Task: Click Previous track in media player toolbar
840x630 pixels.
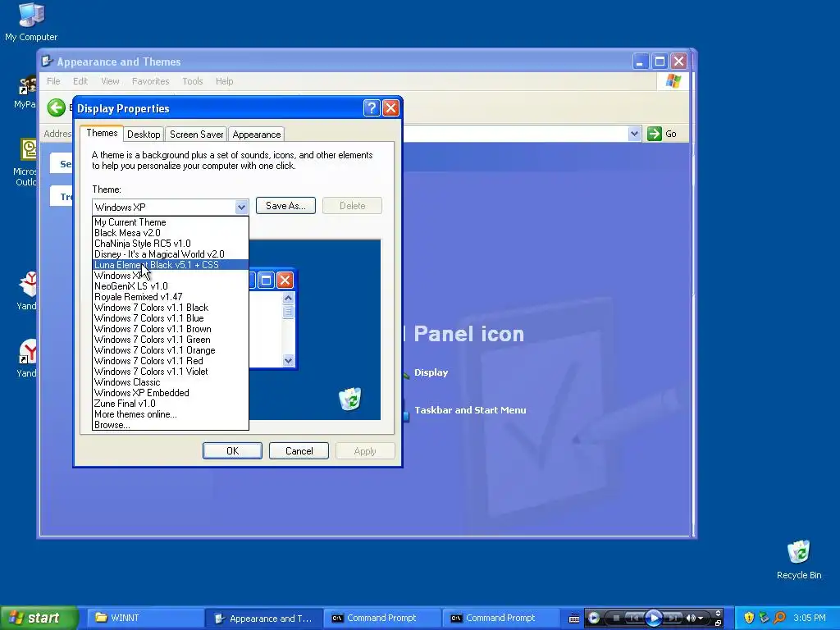Action: [634, 619]
